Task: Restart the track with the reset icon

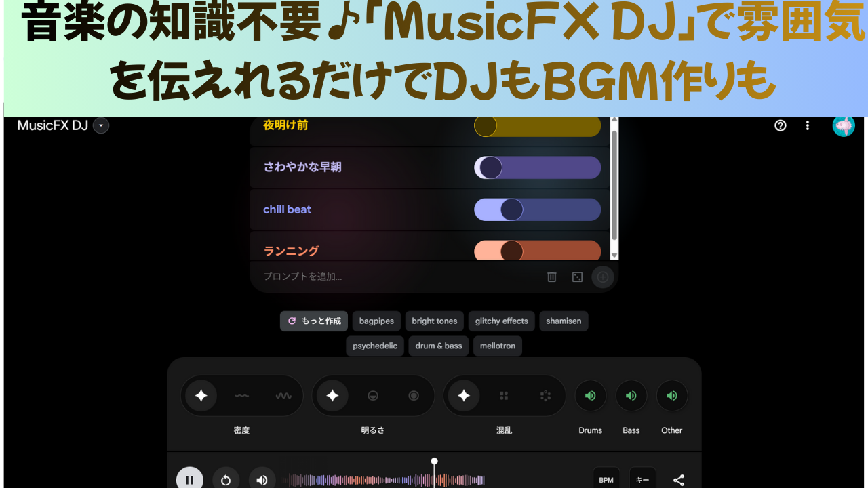Action: (226, 480)
